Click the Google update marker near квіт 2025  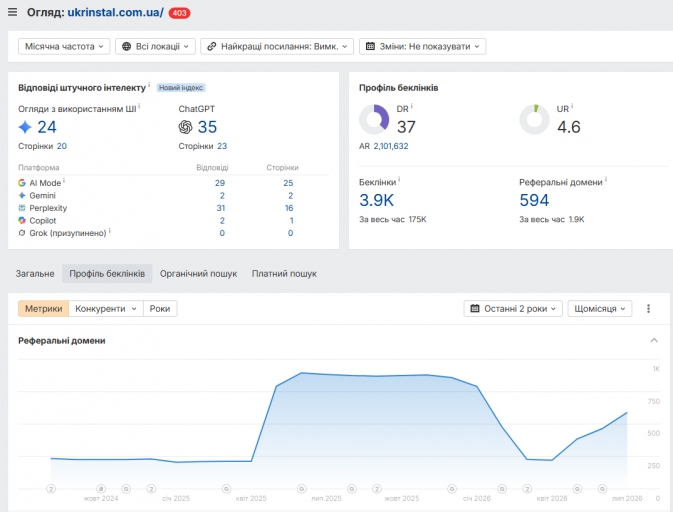coord(226,488)
